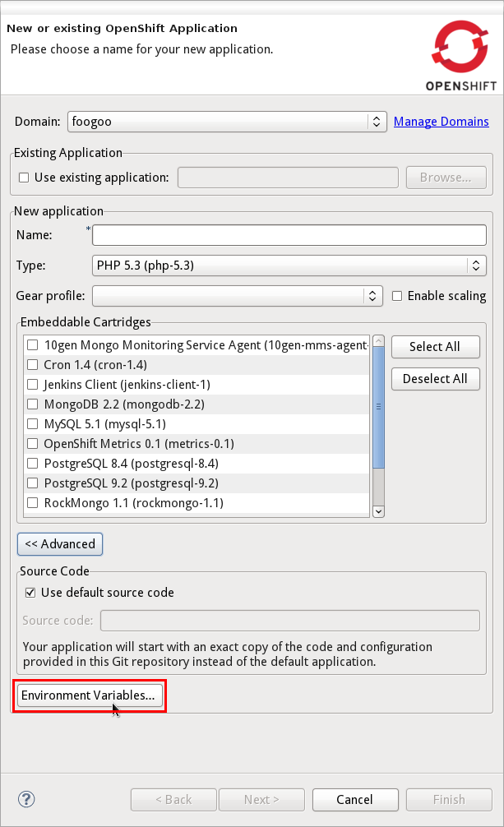
Task: Check PostgreSQL 9.2 cartridge option
Action: (x=33, y=483)
